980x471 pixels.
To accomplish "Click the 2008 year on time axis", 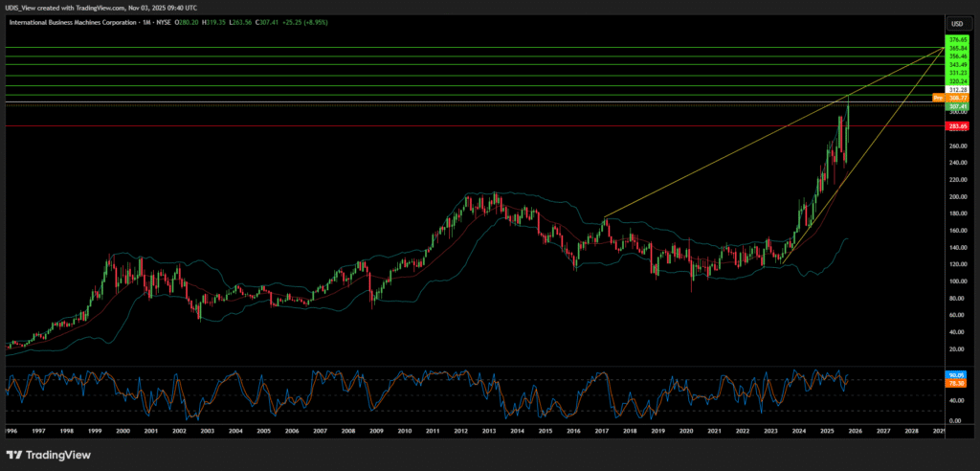I will click(347, 431).
